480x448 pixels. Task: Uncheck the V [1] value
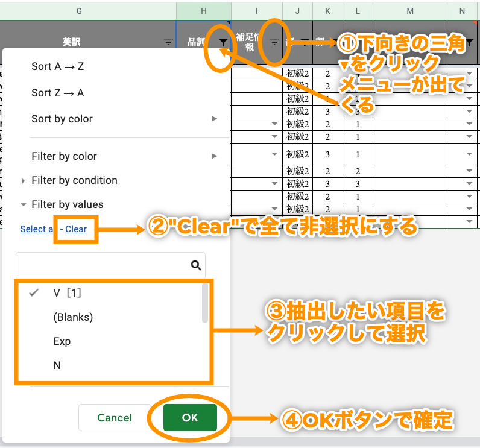point(67,292)
